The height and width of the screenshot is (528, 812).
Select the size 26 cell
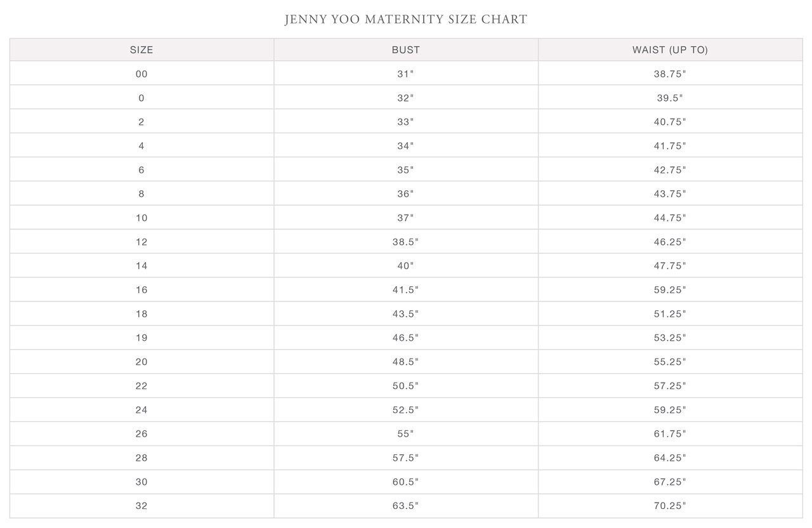[x=141, y=434]
